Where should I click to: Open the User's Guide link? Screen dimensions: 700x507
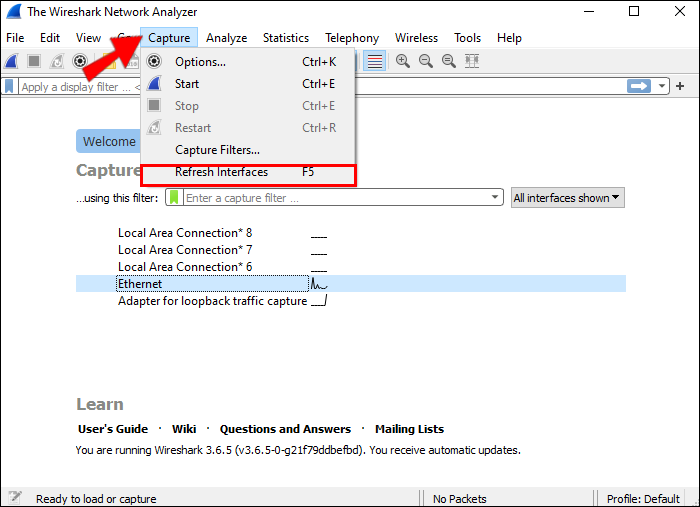click(113, 429)
